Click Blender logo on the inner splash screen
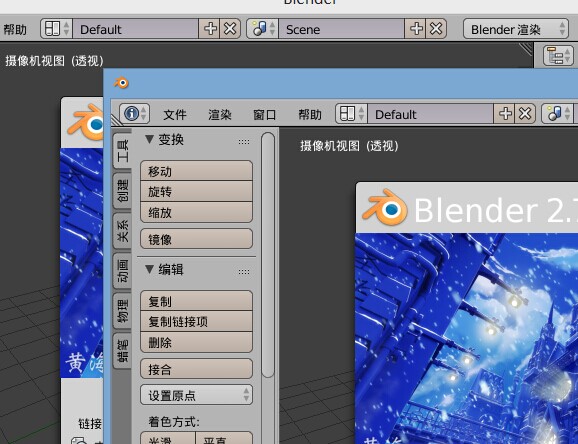The image size is (578, 444). pos(385,208)
